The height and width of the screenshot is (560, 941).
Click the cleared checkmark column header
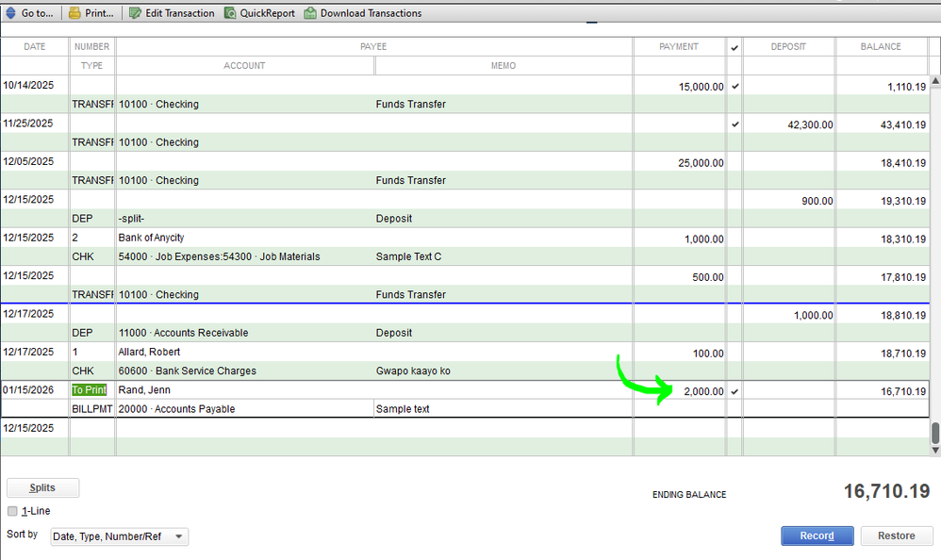(735, 47)
